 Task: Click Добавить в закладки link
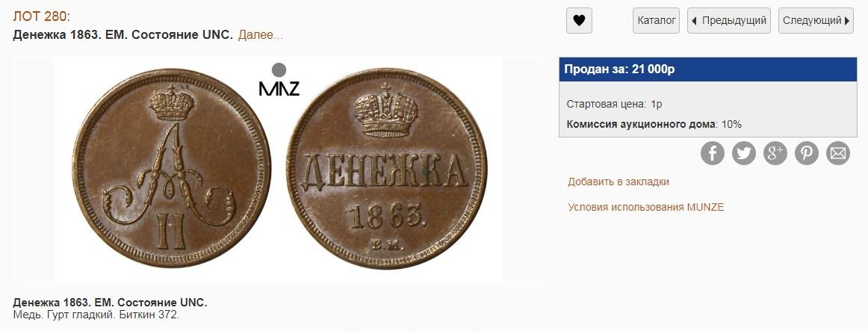coord(619,182)
